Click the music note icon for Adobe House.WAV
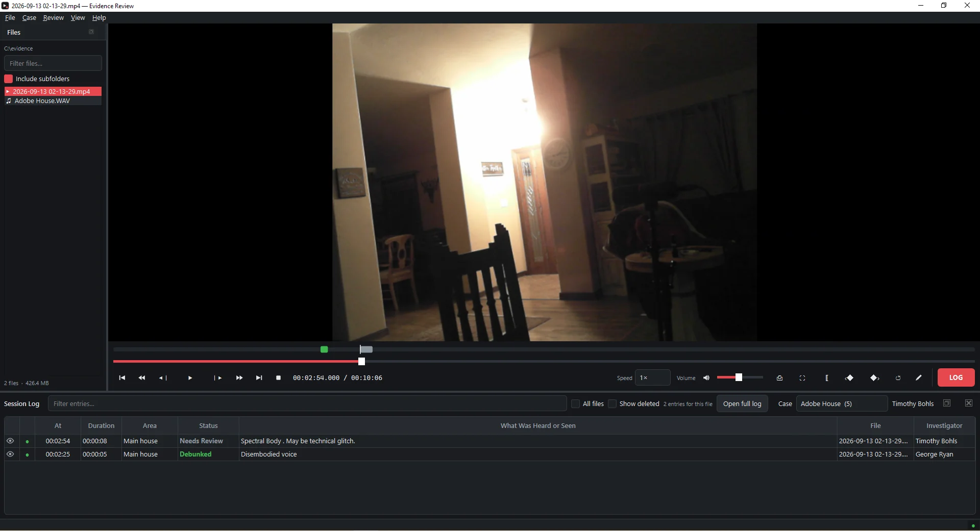The height and width of the screenshot is (531, 980). pyautogui.click(x=9, y=101)
